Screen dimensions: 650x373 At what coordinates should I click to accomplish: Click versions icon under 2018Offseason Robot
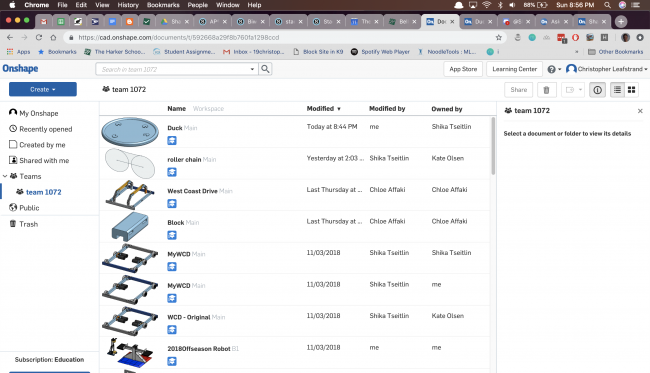click(x=172, y=361)
